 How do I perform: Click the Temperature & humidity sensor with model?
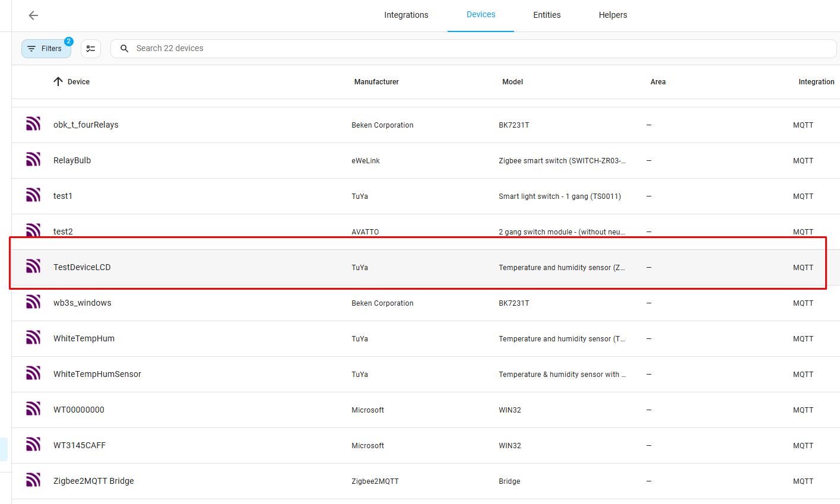[x=562, y=375]
